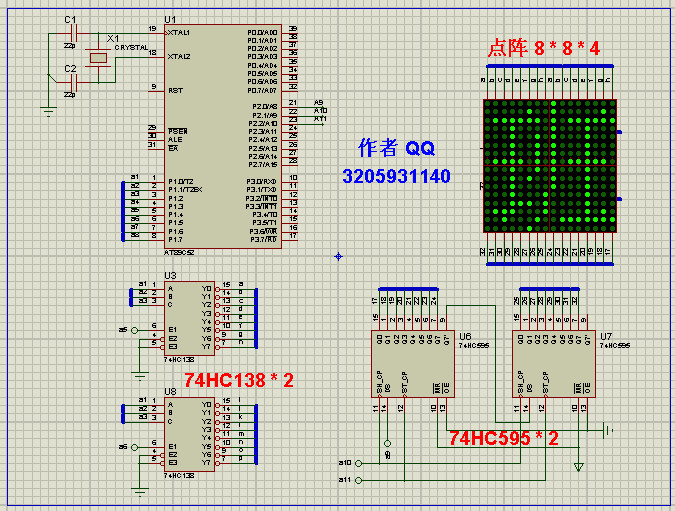
Task: Select the U1 AT89C52 microcontroller body
Action: coord(223,136)
